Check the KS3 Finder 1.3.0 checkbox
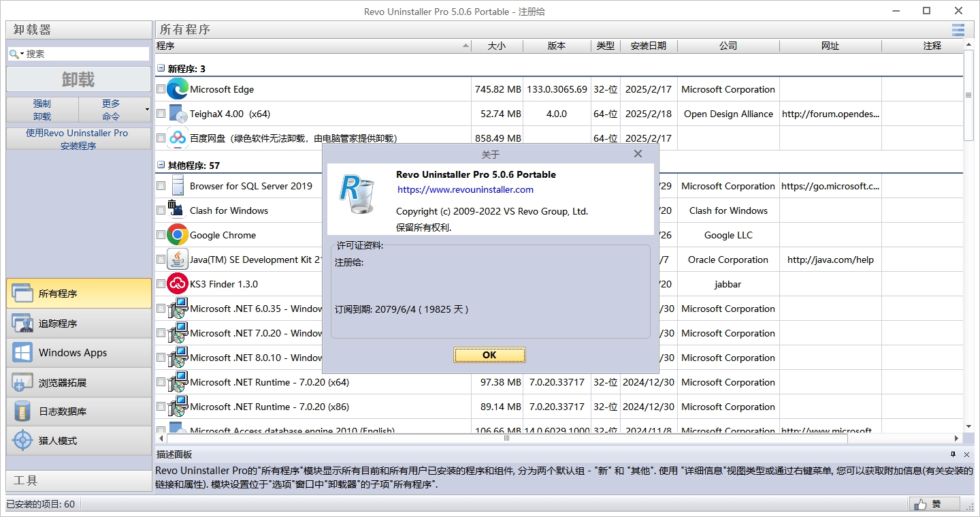Screen dimensions: 980x517 tap(161, 284)
